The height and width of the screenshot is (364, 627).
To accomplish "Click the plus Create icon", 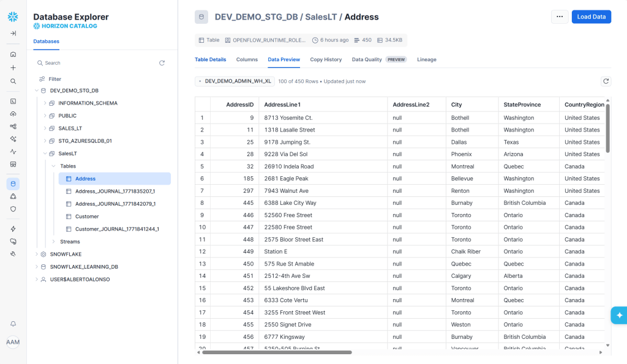I will [x=13, y=68].
